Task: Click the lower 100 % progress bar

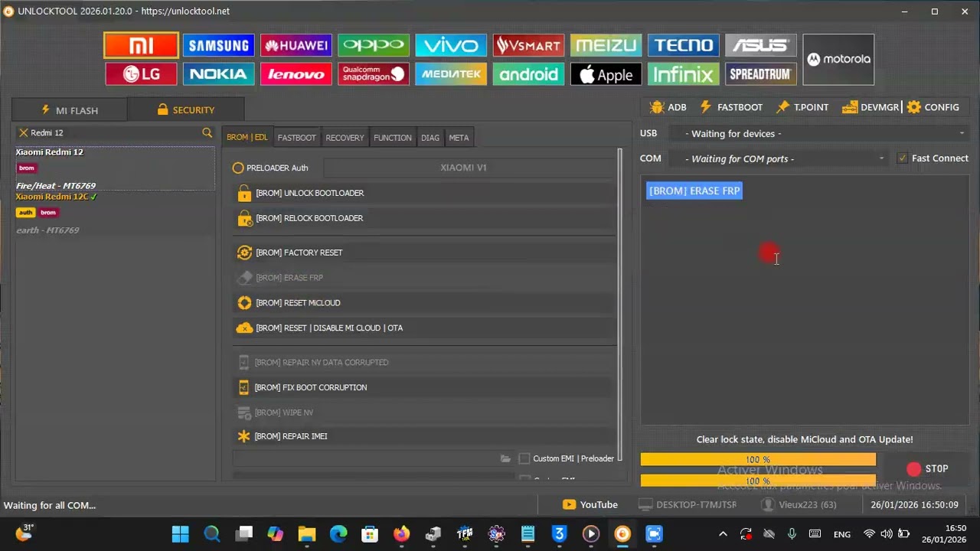Action: click(x=758, y=481)
